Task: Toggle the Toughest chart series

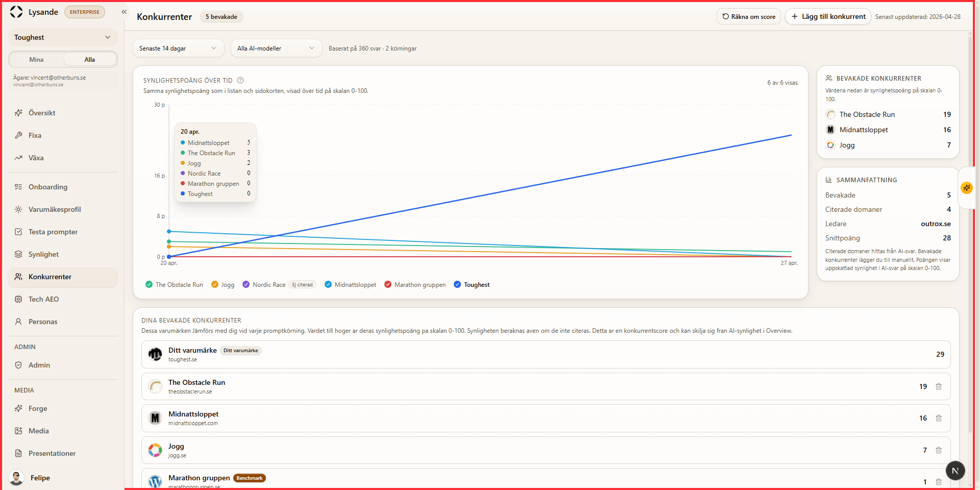Action: (472, 285)
